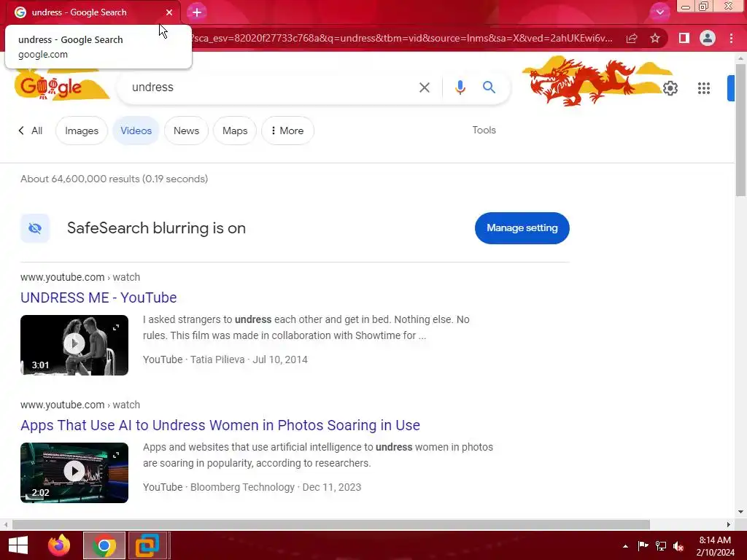
Task: Click the SafeSearch blurring eye icon
Action: [35, 228]
